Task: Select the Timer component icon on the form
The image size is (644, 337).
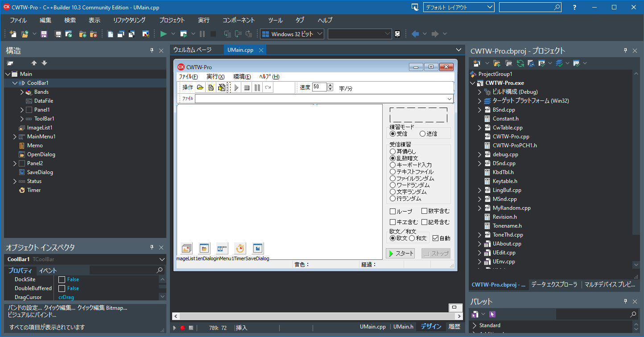Action: [x=240, y=249]
